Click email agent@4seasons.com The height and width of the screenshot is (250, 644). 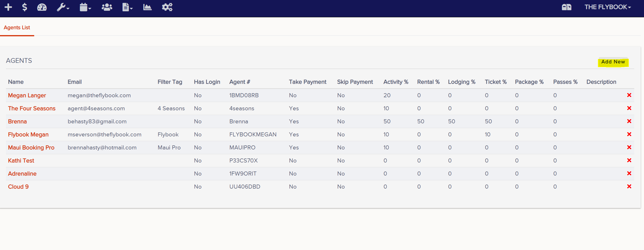tap(96, 108)
